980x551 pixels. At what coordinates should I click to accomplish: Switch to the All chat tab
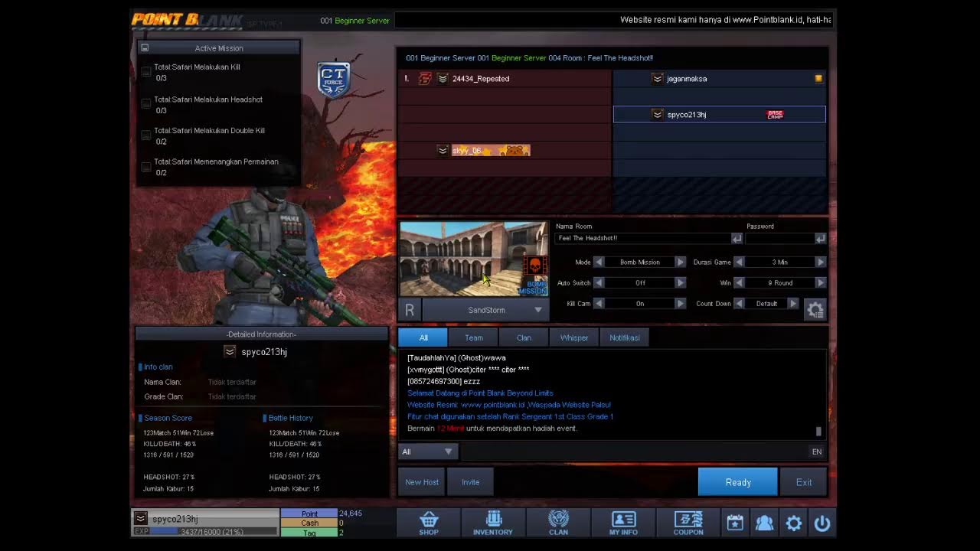click(x=423, y=337)
